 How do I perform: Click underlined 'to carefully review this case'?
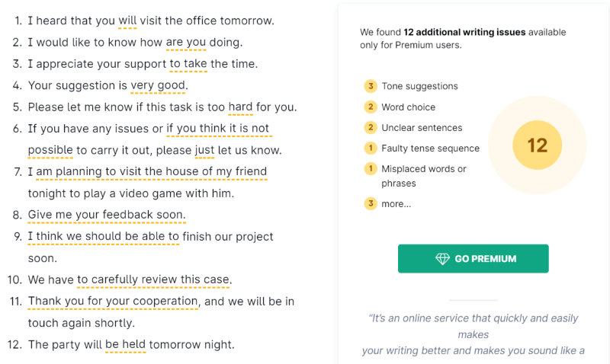153,279
